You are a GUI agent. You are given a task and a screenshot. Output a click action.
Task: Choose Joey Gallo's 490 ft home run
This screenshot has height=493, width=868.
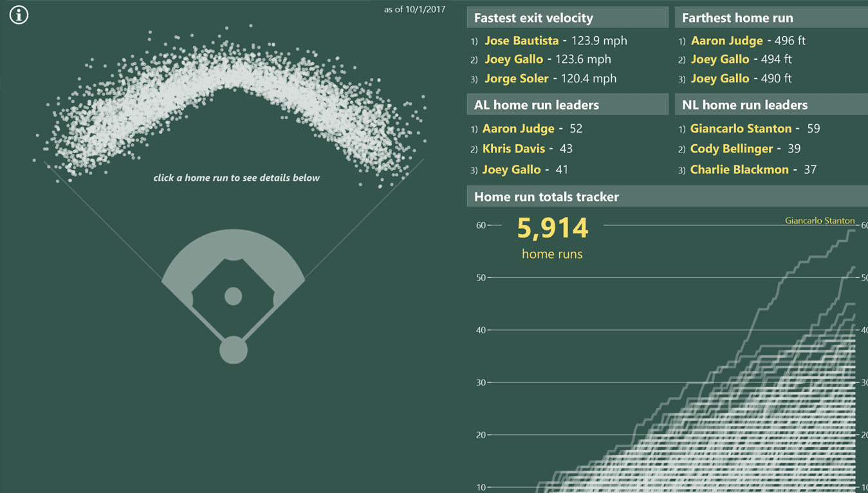(x=719, y=79)
